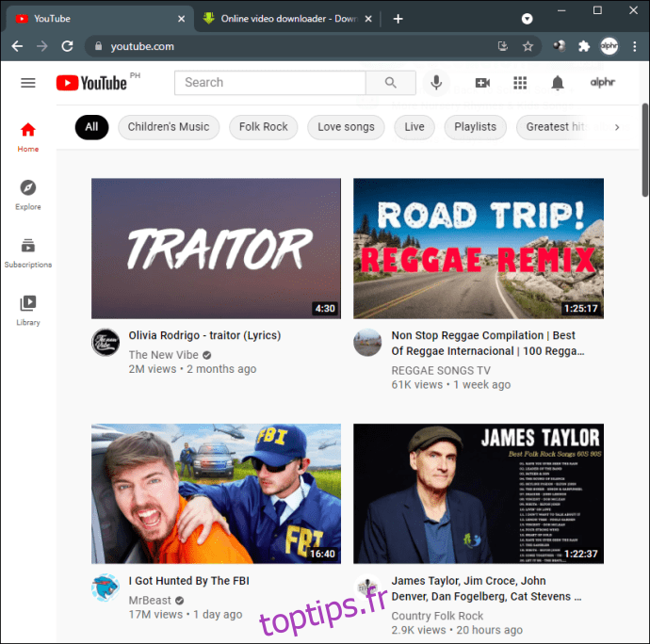
Task: Click the browser forward arrow
Action: (41, 46)
